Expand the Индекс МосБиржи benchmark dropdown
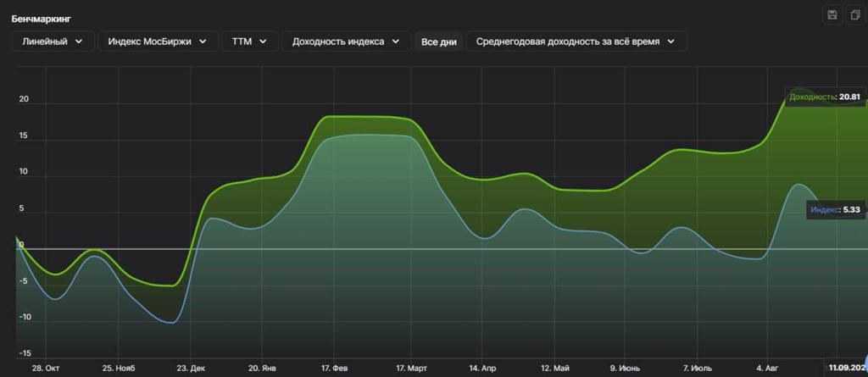The height and width of the screenshot is (377, 868). tap(158, 42)
